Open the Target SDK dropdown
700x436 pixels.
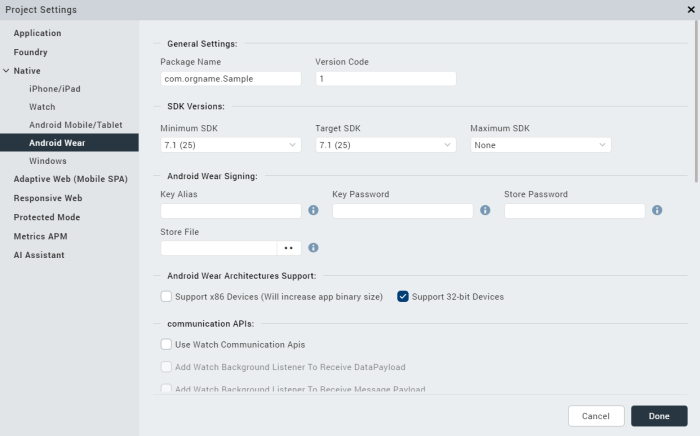click(385, 145)
